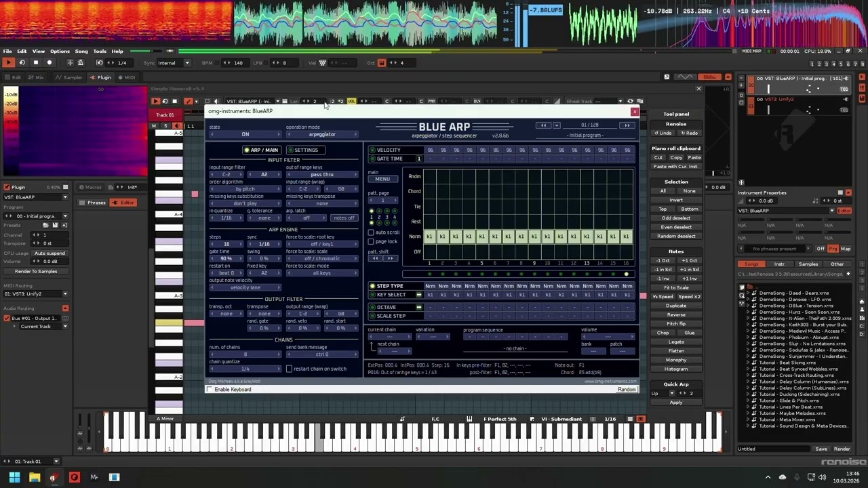
Task: Click previous program rewind button in BlueARP
Action: click(543, 125)
